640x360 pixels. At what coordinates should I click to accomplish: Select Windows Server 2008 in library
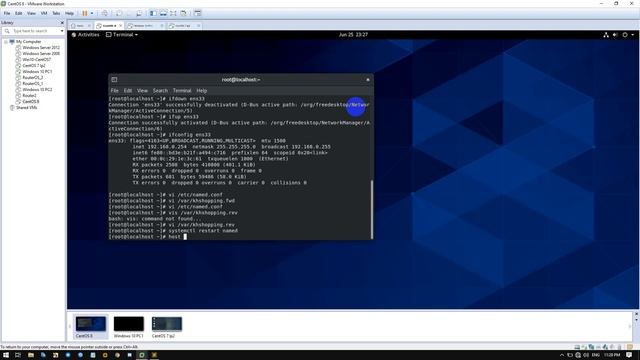click(41, 53)
